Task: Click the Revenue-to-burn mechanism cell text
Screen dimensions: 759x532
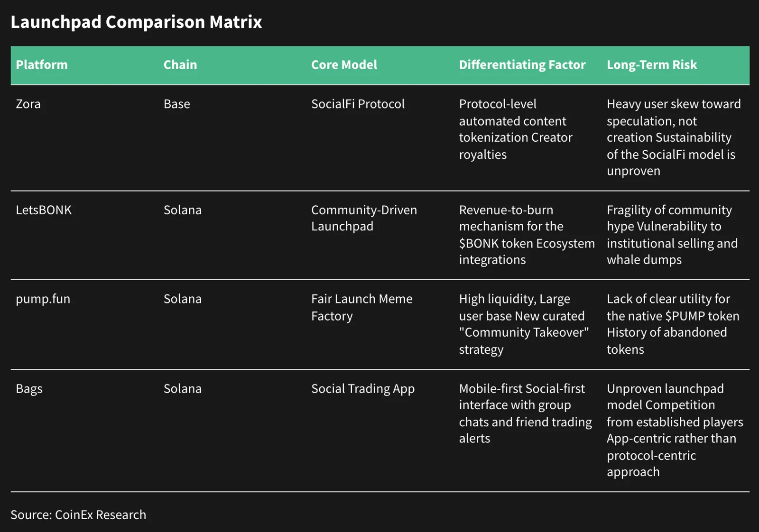Action: click(527, 235)
